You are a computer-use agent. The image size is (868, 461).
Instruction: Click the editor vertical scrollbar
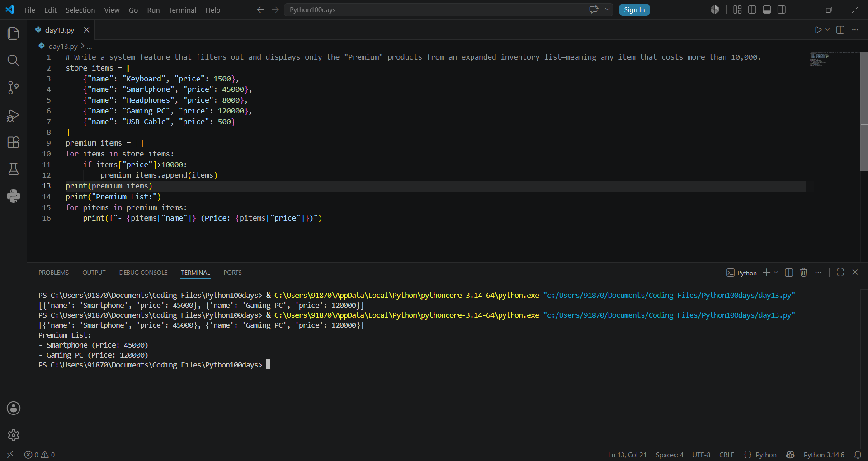(x=864, y=111)
